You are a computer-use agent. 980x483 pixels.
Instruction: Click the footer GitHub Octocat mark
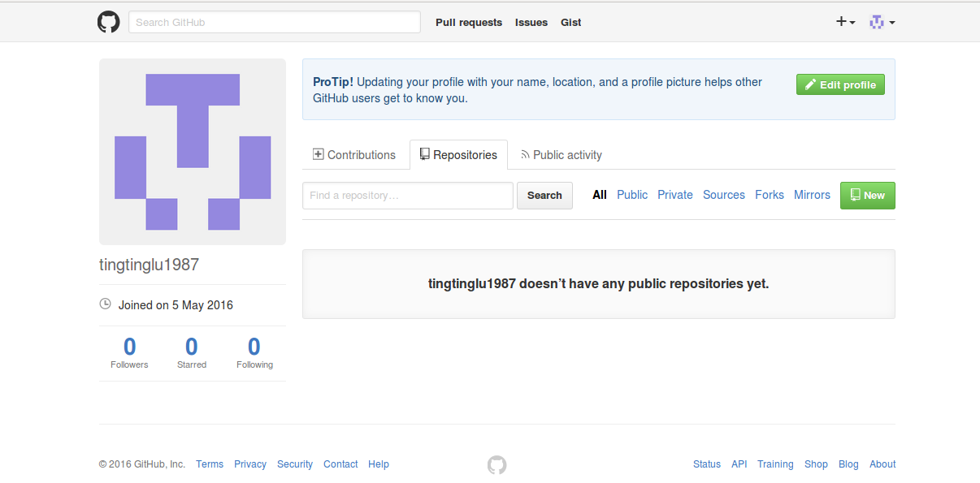tap(497, 464)
